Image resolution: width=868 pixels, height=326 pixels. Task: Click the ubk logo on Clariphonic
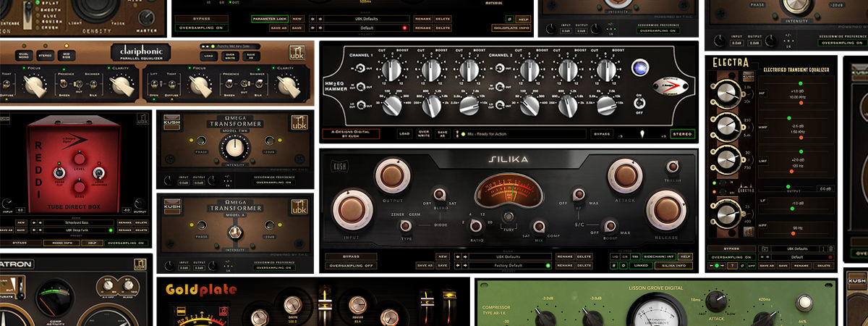tap(297, 53)
